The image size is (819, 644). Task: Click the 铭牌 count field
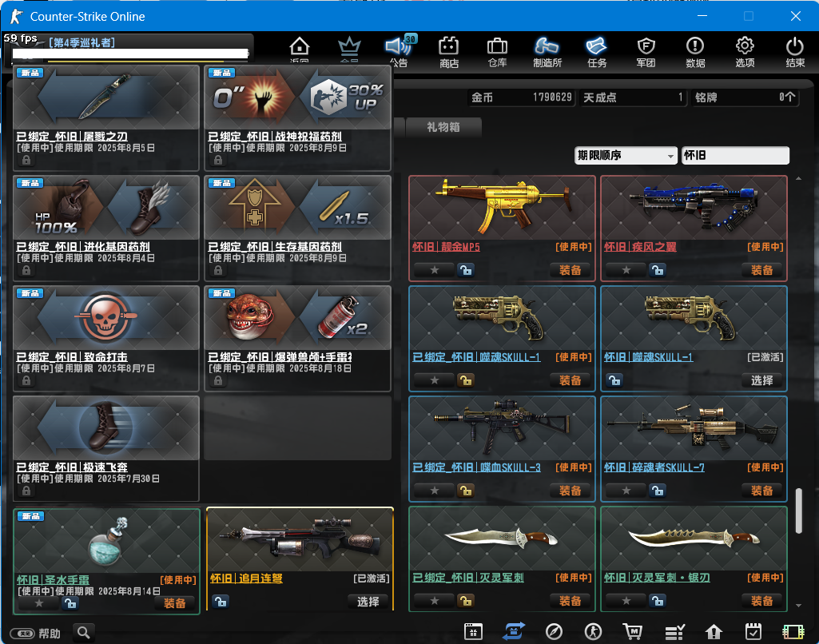[745, 97]
